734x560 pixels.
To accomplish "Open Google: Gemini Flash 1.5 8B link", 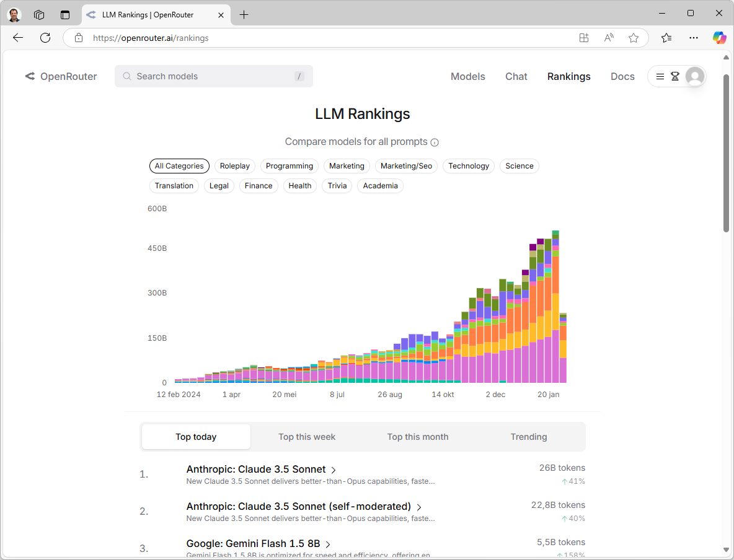I will click(x=254, y=544).
